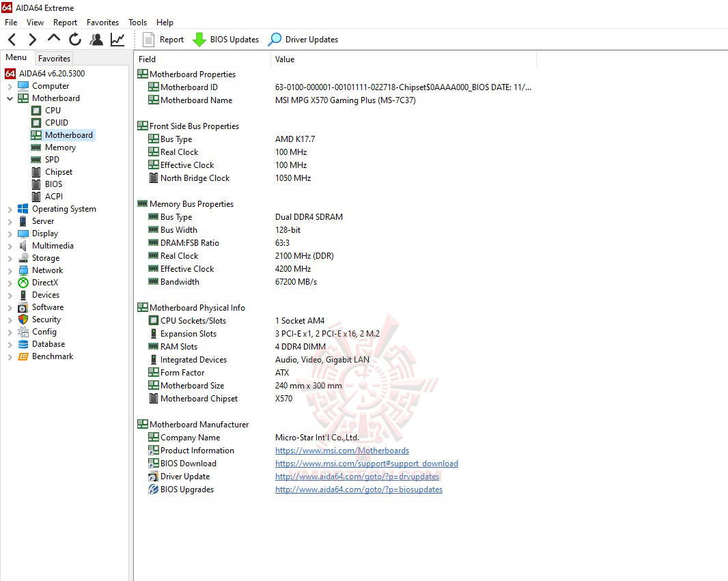Viewport: 728px width, 581px height.
Task: Select the Company Name row
Action: pos(334,438)
